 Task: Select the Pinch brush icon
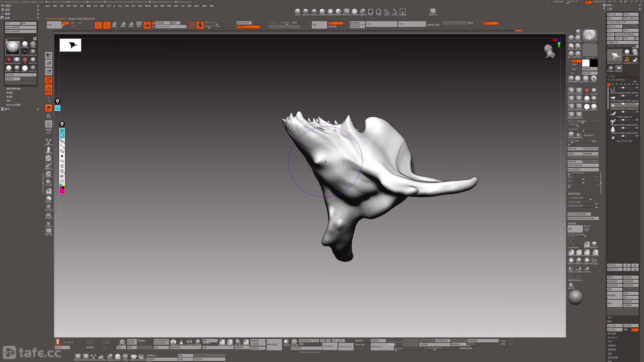298,11
